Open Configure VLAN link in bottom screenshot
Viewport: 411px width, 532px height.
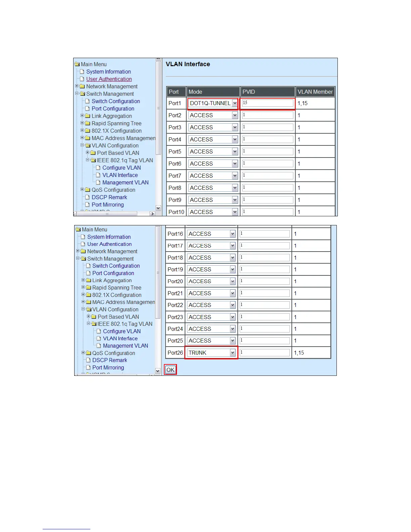coord(122,331)
